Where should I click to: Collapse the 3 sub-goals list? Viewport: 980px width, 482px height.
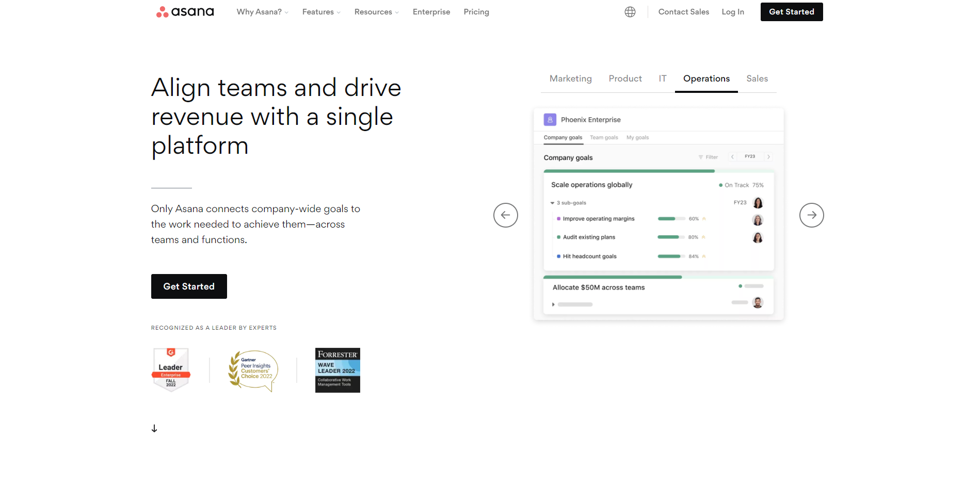pos(552,203)
